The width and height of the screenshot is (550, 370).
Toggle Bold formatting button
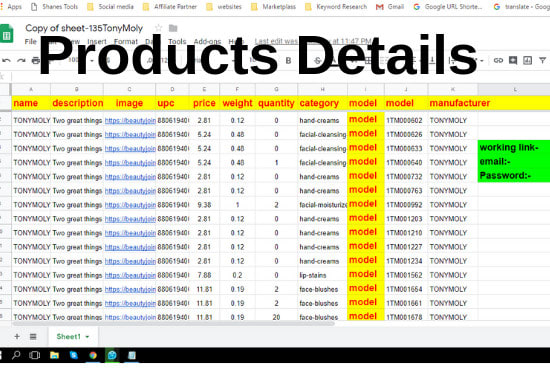[x=288, y=60]
